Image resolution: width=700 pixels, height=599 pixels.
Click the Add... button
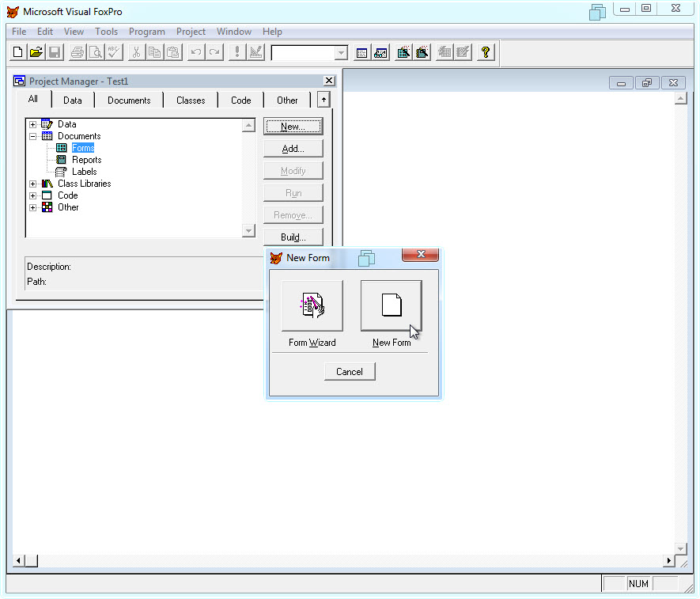pyautogui.click(x=293, y=149)
